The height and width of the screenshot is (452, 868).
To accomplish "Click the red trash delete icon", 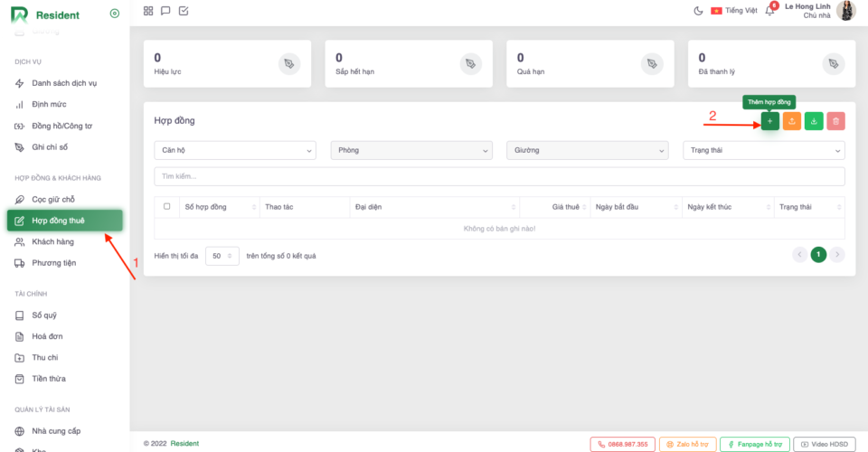I will tap(836, 121).
